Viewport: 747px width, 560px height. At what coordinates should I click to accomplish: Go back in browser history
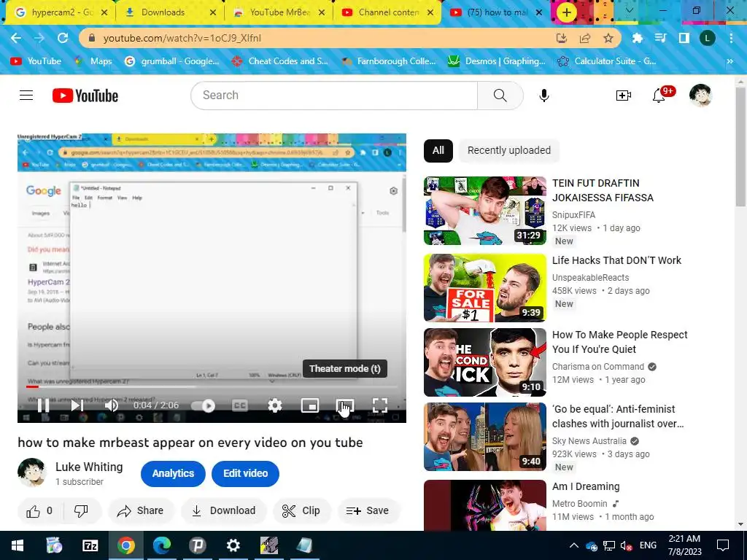[x=16, y=38]
